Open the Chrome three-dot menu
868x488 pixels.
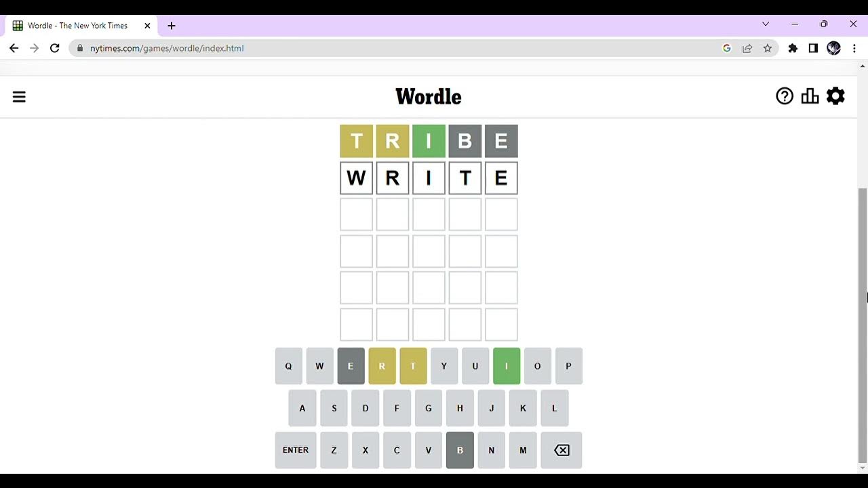[854, 48]
